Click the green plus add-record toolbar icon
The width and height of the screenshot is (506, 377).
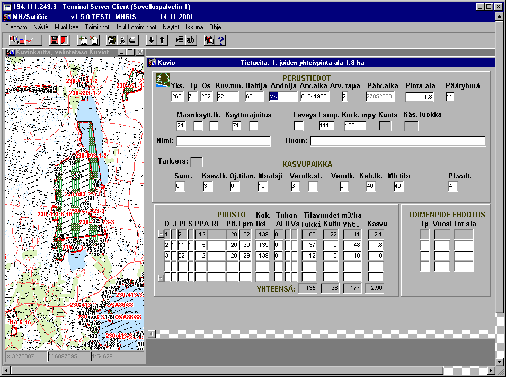click(82, 40)
